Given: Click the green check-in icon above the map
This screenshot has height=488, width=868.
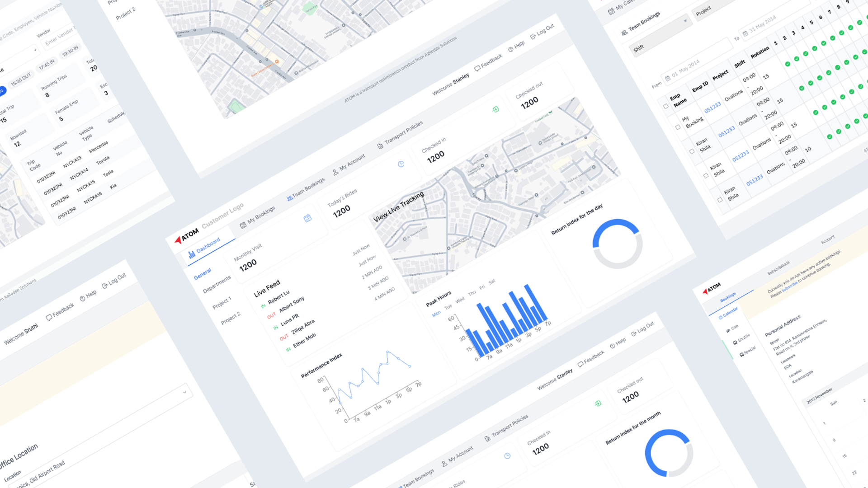Looking at the screenshot, I should pyautogui.click(x=495, y=109).
